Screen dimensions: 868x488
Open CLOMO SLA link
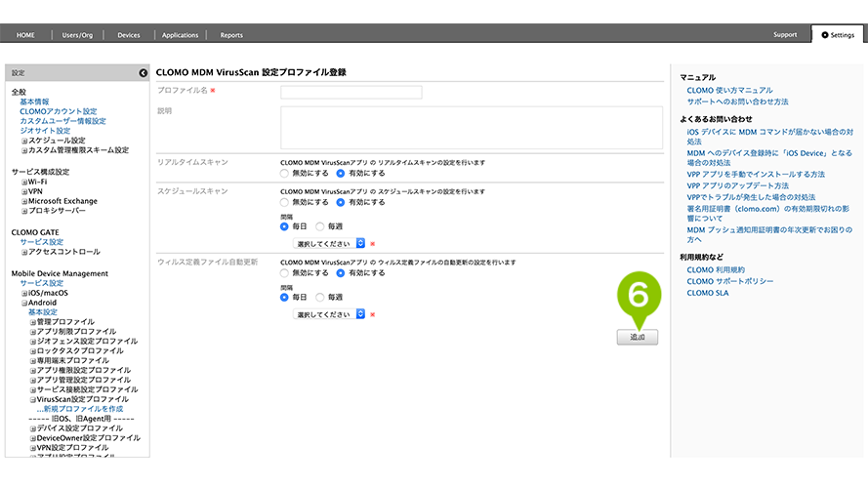coord(708,293)
